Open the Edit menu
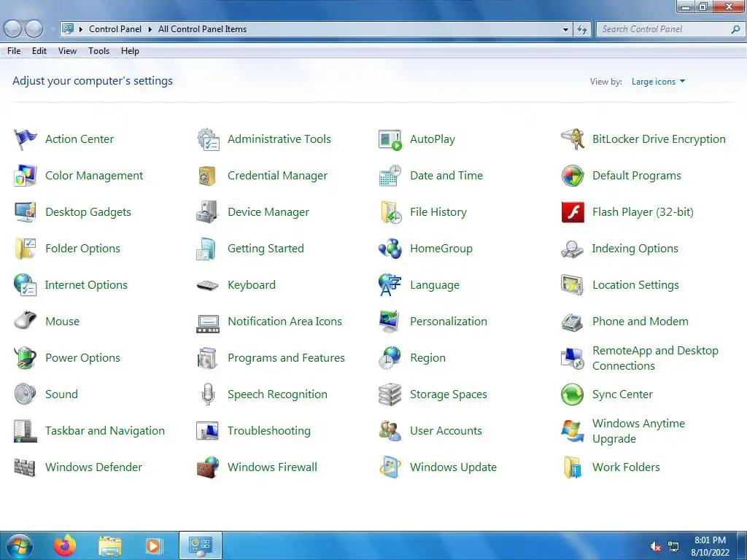The height and width of the screenshot is (560, 747). pos(39,51)
